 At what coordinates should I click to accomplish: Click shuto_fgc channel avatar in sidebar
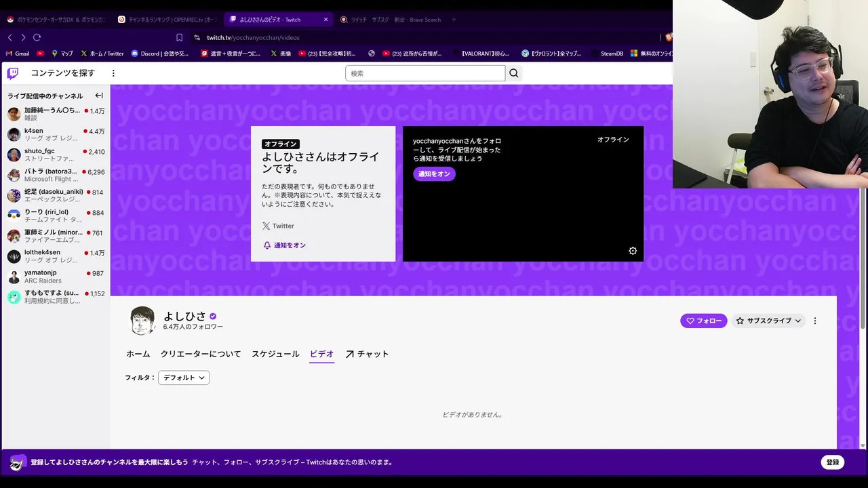14,155
